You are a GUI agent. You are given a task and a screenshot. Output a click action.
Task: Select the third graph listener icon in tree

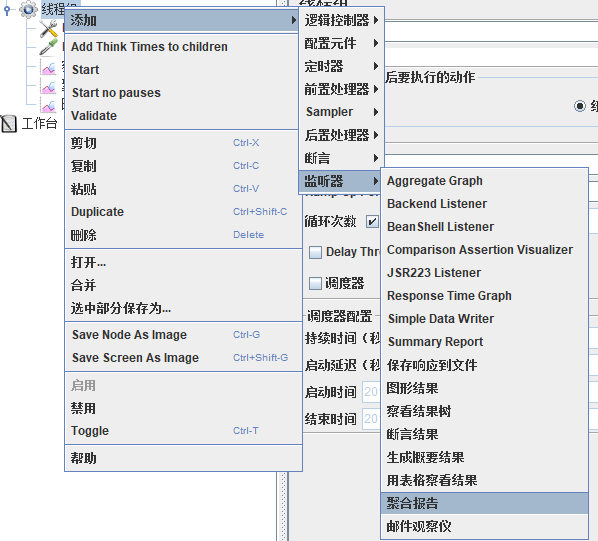tap(48, 104)
